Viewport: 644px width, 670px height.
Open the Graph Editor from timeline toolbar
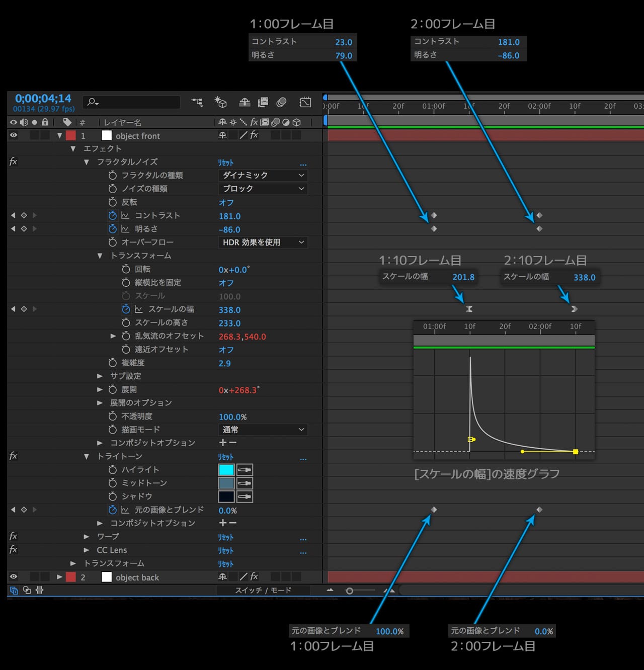click(305, 103)
